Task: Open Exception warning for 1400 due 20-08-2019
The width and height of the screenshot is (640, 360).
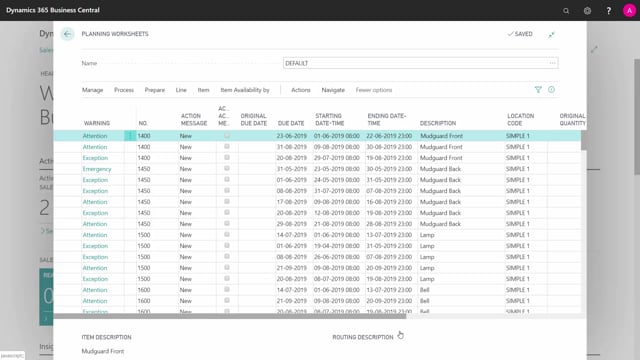Action: click(x=95, y=158)
